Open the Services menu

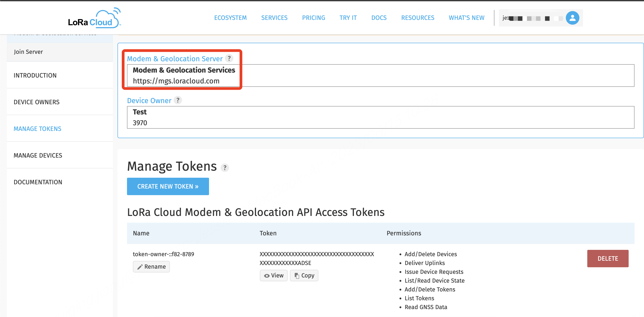point(274,18)
